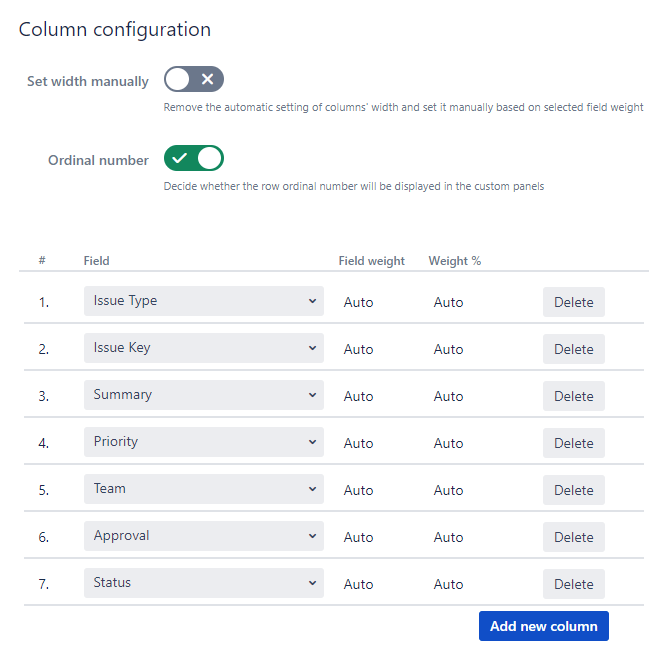The image size is (671, 654).
Task: Disable the Ordinal number toggle
Action: (x=194, y=159)
